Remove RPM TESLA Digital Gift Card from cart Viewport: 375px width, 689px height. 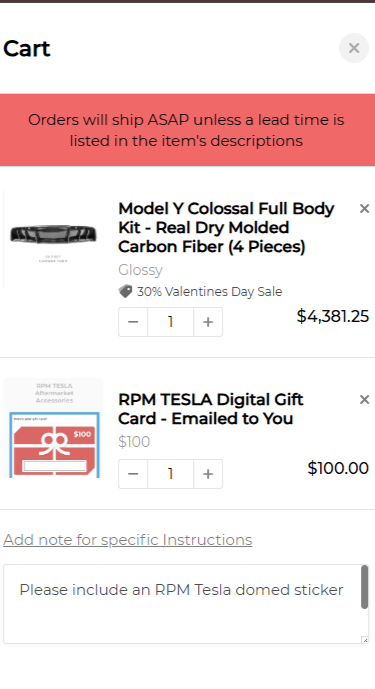(364, 399)
